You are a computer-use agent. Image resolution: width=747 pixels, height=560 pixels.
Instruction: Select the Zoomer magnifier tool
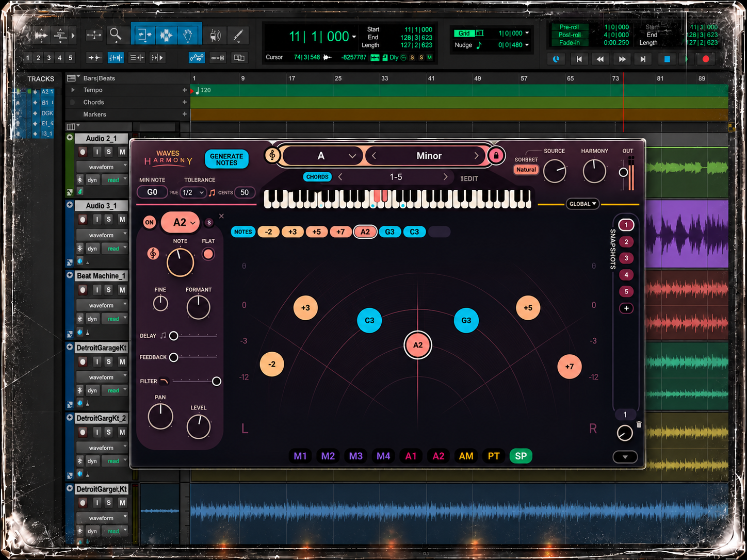point(116,35)
